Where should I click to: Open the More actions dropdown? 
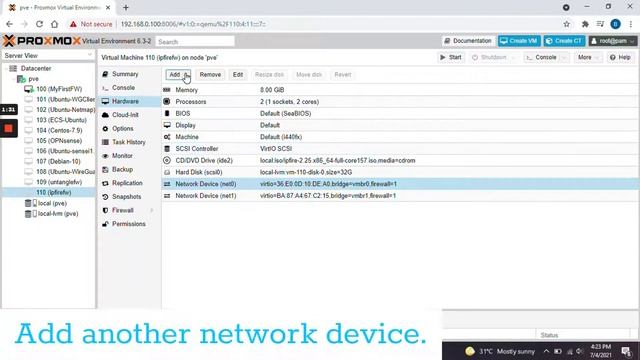(x=587, y=58)
